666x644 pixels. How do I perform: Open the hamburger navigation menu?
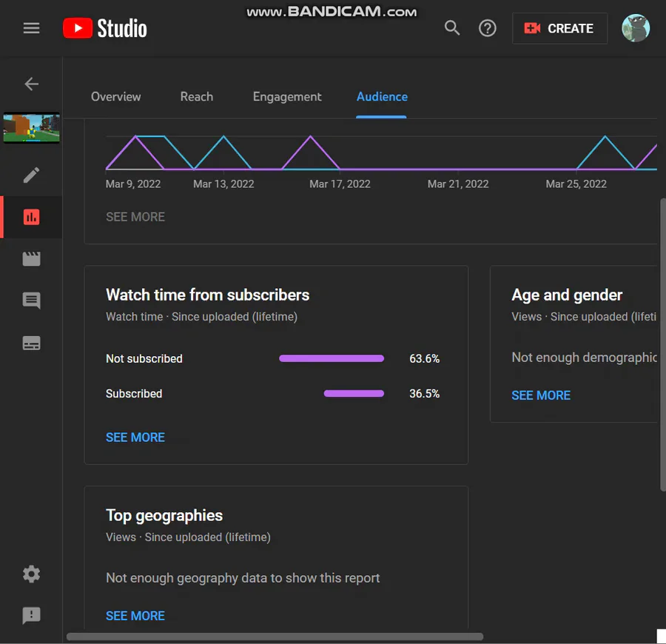point(31,28)
